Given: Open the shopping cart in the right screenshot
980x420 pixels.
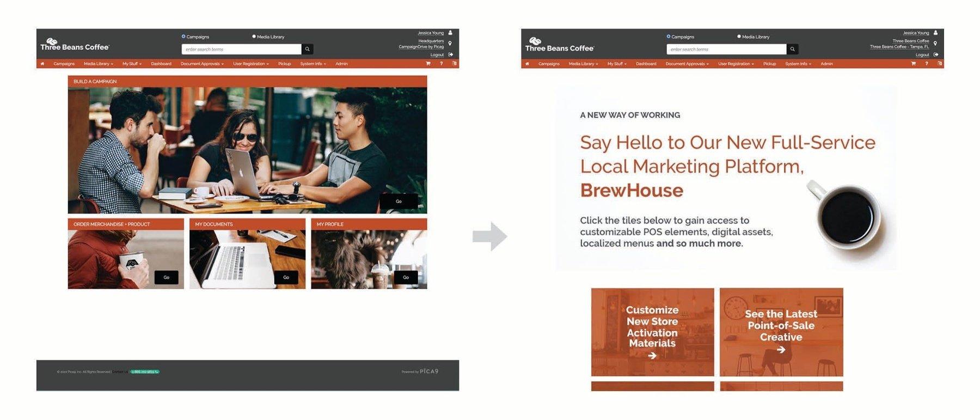Looking at the screenshot, I should point(913,64).
